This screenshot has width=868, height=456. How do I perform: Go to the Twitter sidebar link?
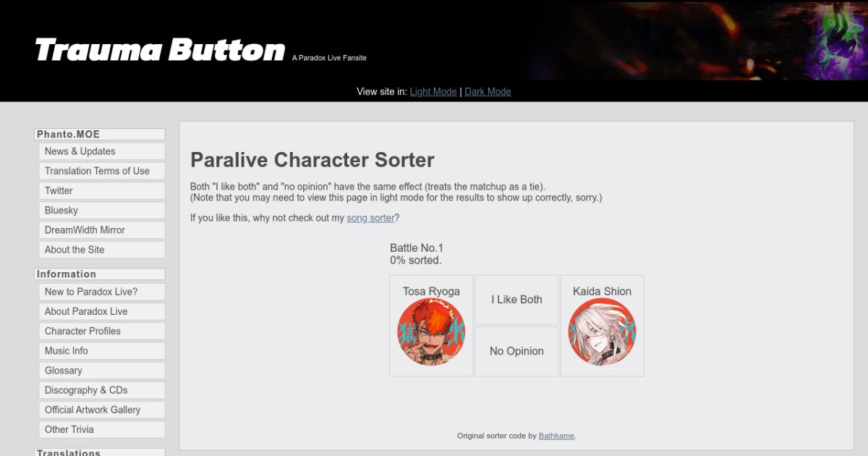tap(59, 190)
